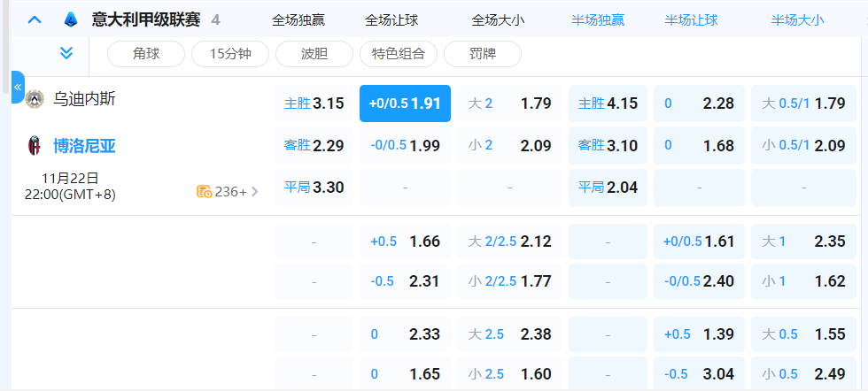Select half-time -0.5 odds 3.04
This screenshot has height=391, width=868.
[x=699, y=374]
